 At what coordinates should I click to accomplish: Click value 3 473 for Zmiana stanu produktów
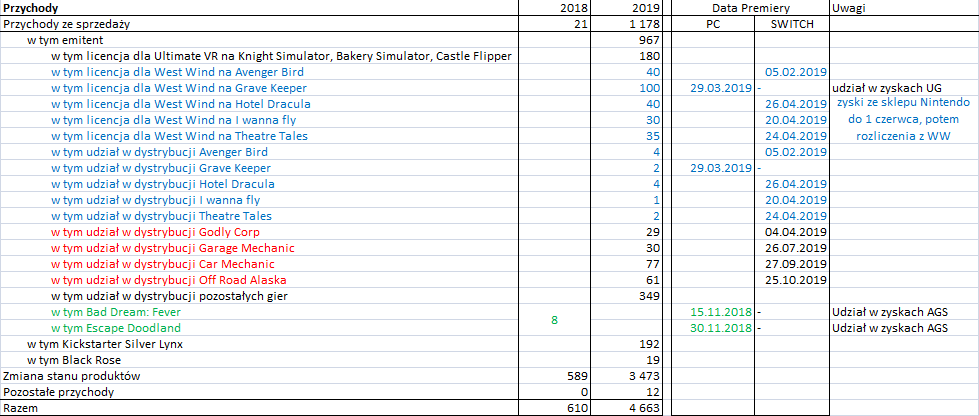[x=643, y=376]
